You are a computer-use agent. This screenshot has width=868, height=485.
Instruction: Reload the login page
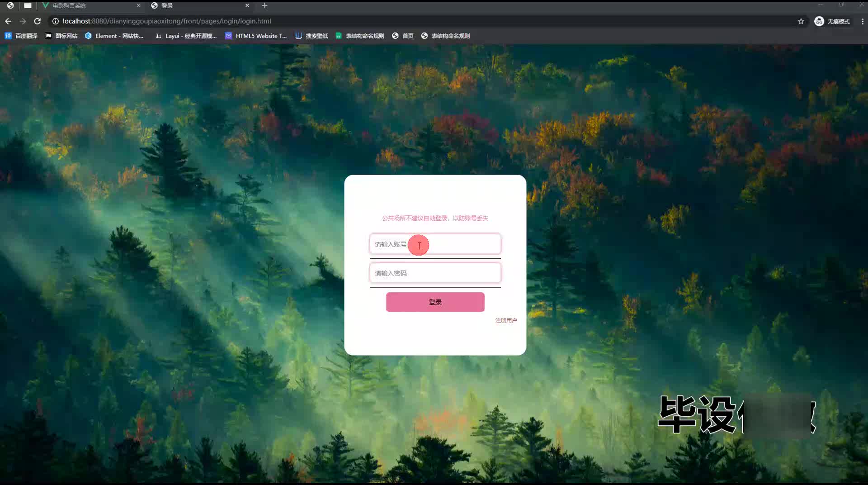pyautogui.click(x=38, y=21)
